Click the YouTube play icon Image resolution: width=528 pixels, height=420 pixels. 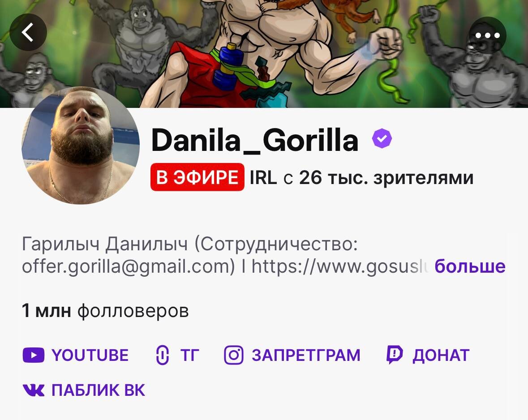coord(33,356)
